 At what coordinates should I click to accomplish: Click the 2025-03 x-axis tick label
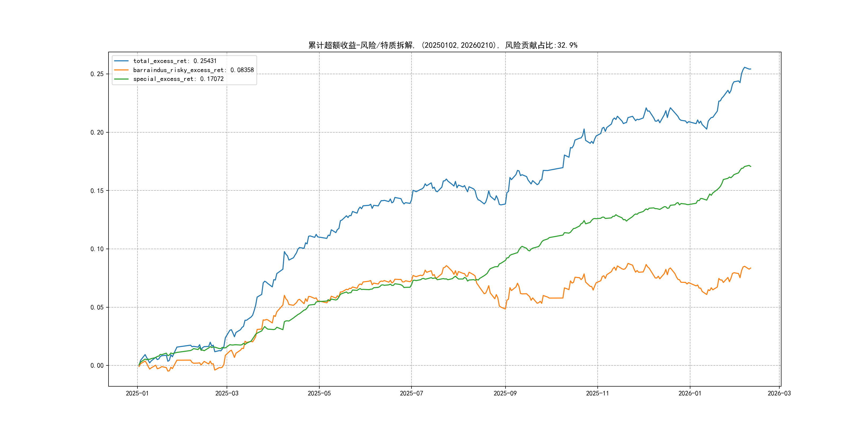[x=227, y=393]
